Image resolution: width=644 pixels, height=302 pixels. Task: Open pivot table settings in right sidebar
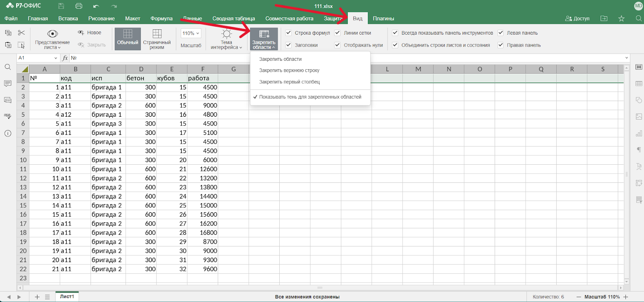[639, 183]
